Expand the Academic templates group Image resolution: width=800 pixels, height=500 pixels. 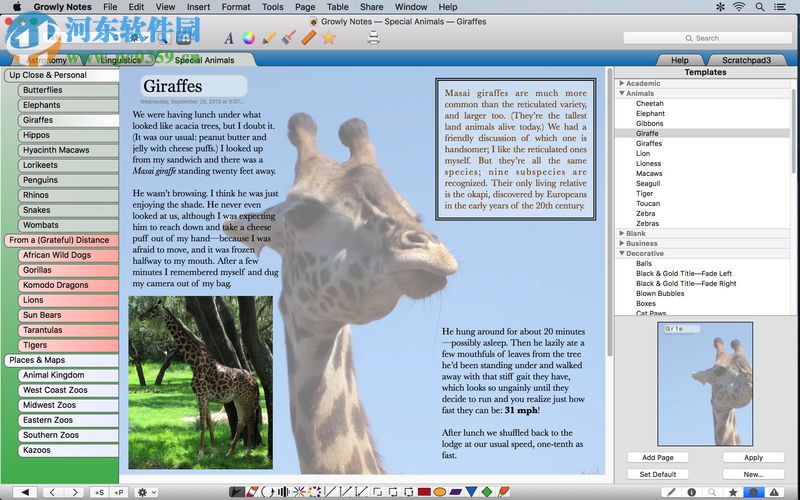pyautogui.click(x=621, y=83)
